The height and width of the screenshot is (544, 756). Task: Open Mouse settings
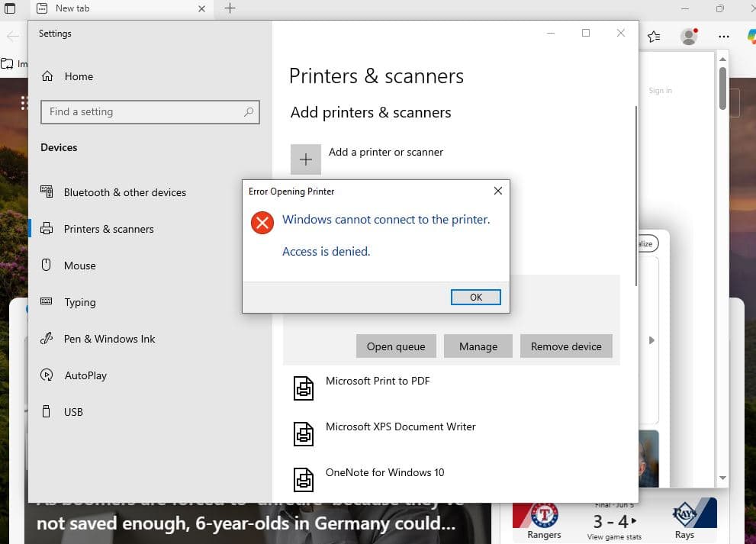pos(79,266)
